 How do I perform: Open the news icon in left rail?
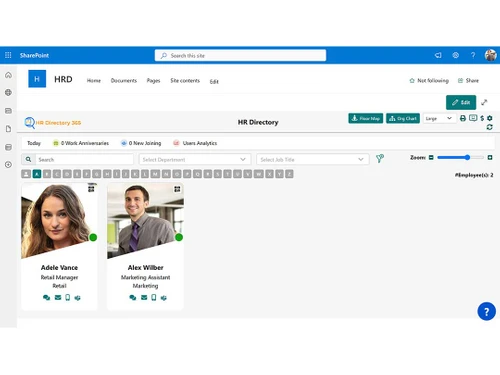pyautogui.click(x=8, y=110)
